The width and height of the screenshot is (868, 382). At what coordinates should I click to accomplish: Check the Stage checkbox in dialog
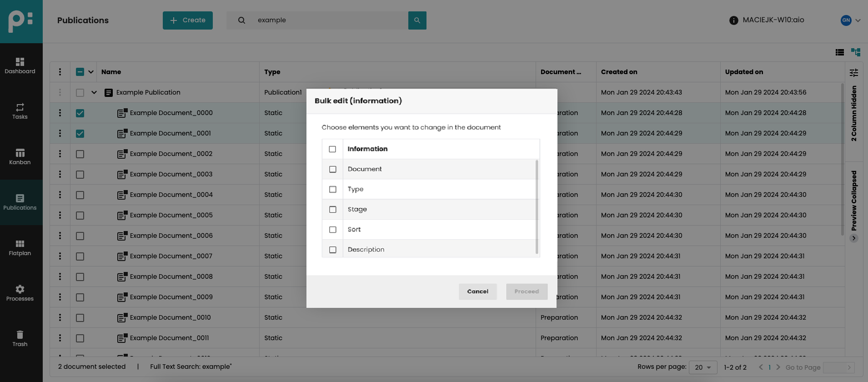tap(333, 210)
